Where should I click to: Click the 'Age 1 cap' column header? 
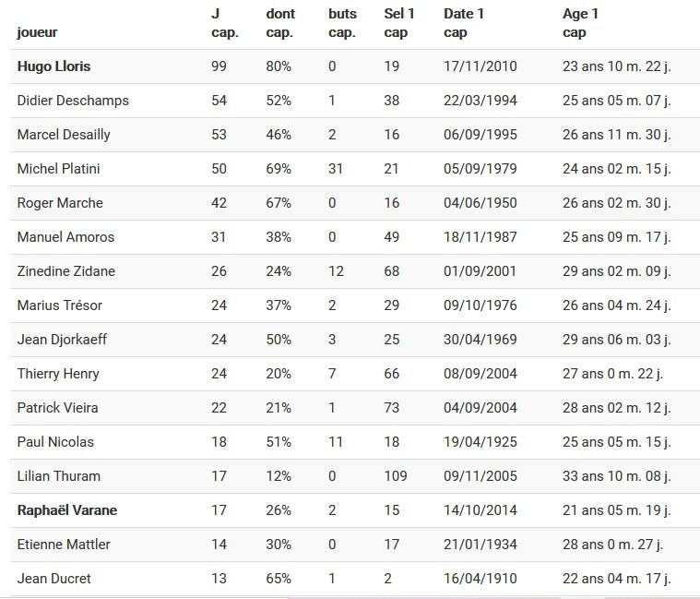pos(581,23)
